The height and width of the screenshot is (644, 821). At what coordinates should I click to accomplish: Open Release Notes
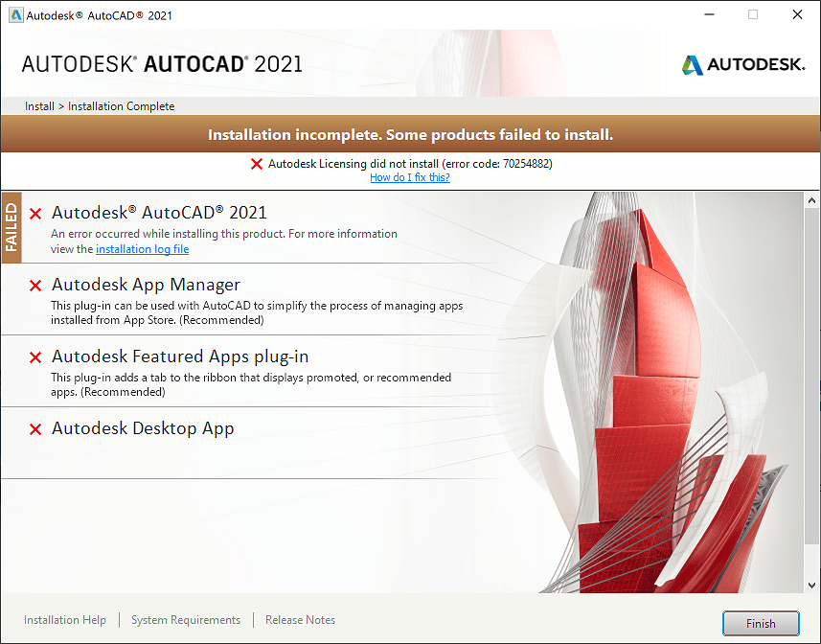[x=300, y=620]
